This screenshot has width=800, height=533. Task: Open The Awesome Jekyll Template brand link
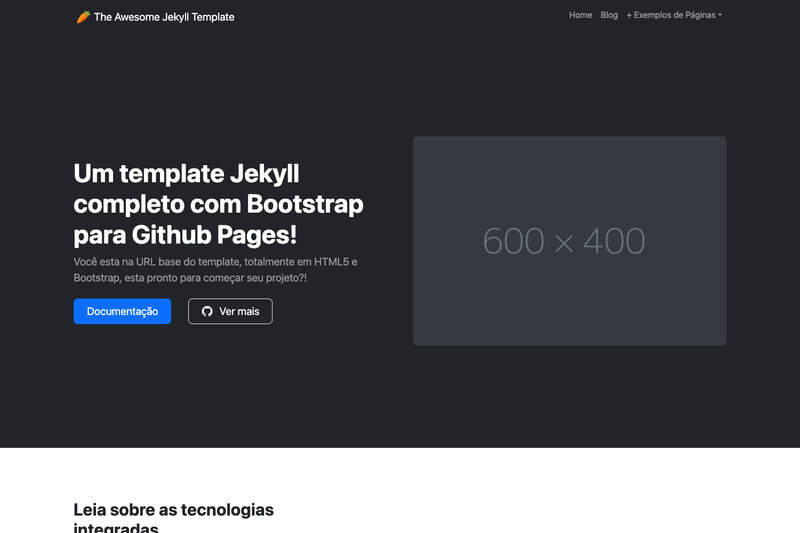(x=156, y=17)
